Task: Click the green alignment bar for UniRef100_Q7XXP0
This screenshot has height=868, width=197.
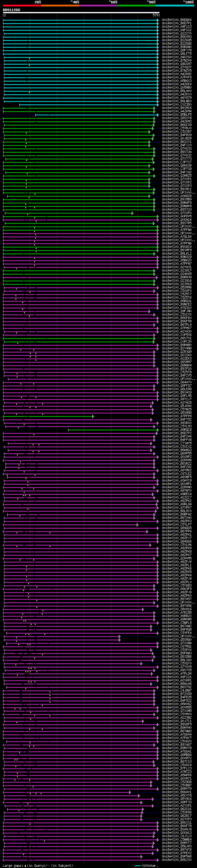Action: pos(69,213)
